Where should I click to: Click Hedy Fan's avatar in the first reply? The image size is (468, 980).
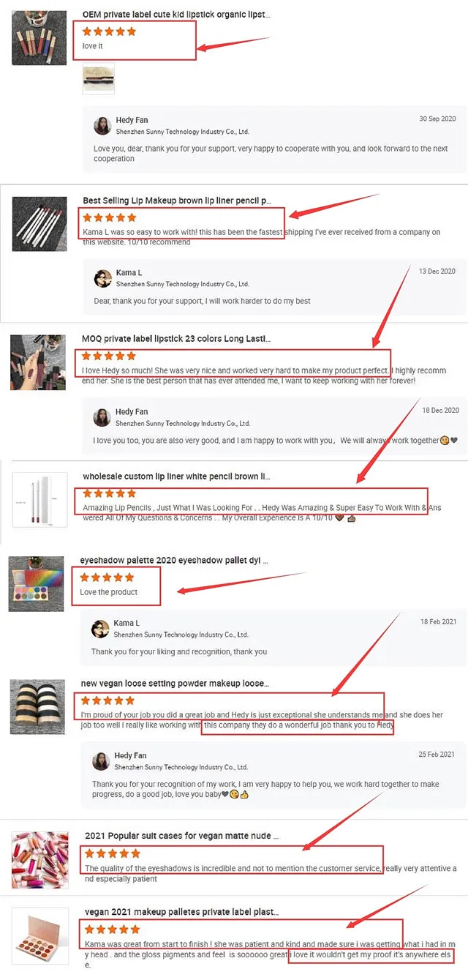102,125
